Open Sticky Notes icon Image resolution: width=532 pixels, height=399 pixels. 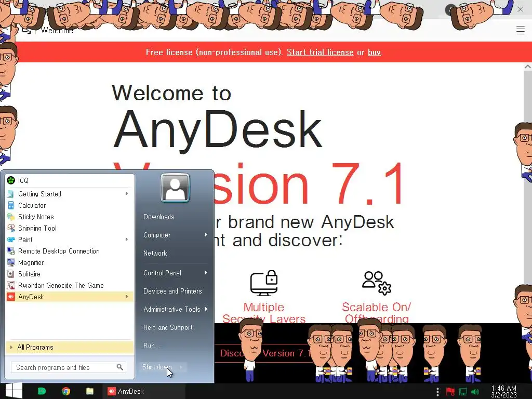[11, 217]
